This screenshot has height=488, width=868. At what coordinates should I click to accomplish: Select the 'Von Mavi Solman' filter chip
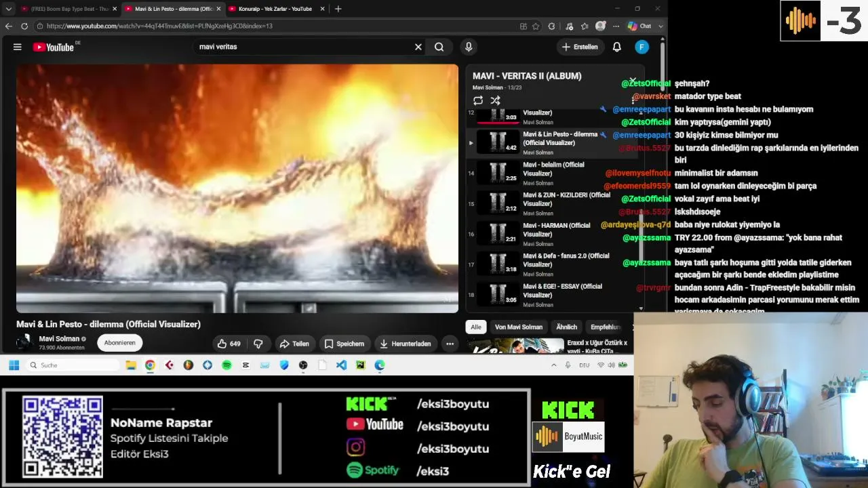519,327
